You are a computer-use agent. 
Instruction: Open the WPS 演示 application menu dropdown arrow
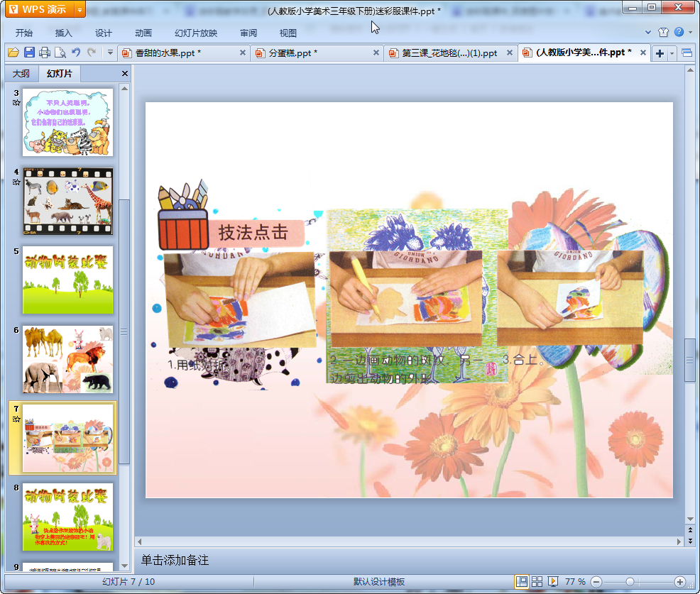tap(80, 10)
